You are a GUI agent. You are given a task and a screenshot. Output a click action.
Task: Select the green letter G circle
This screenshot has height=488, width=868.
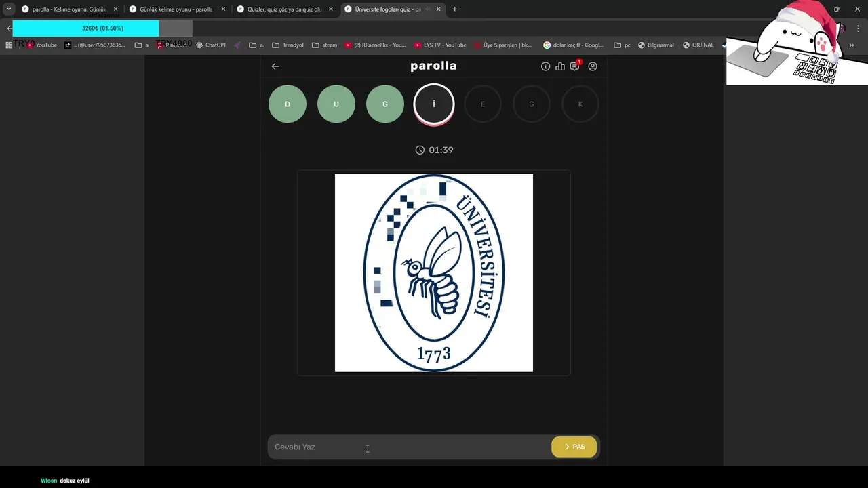(385, 104)
